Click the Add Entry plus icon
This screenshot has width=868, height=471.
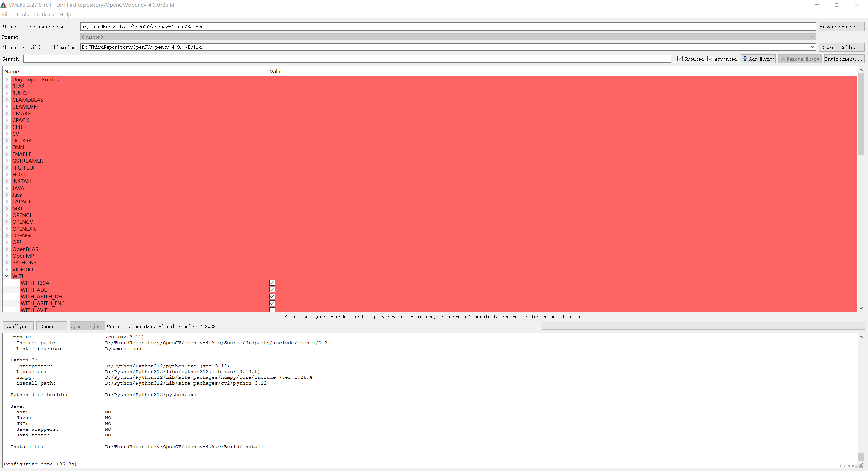click(x=745, y=59)
